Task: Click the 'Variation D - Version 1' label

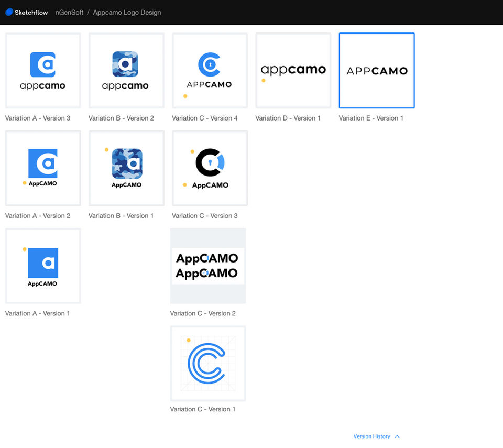Action: point(288,118)
